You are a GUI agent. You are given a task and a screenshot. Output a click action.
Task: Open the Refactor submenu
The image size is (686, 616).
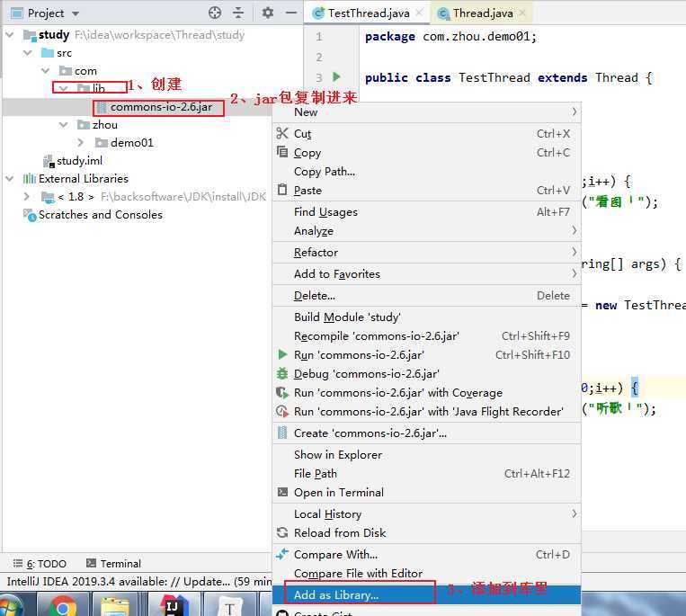426,252
